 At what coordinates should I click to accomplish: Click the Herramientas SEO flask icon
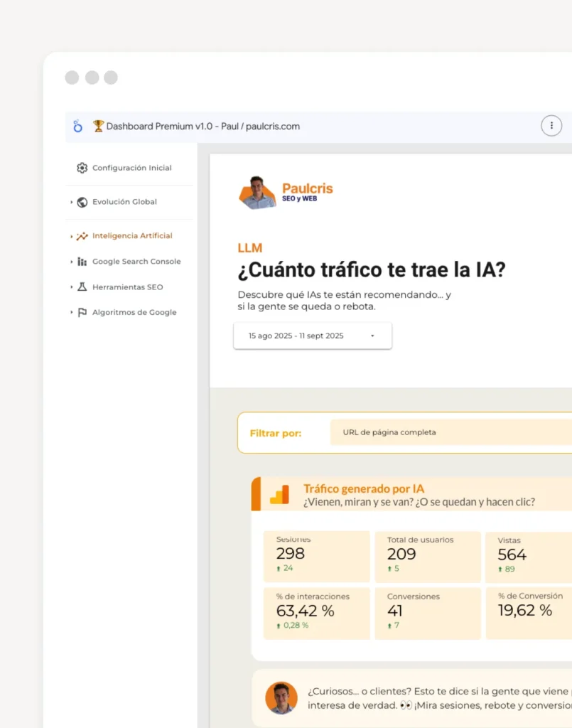(82, 287)
